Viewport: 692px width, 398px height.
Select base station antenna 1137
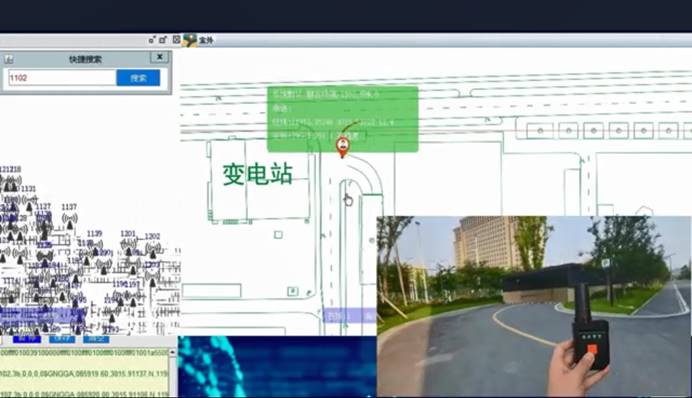70,220
